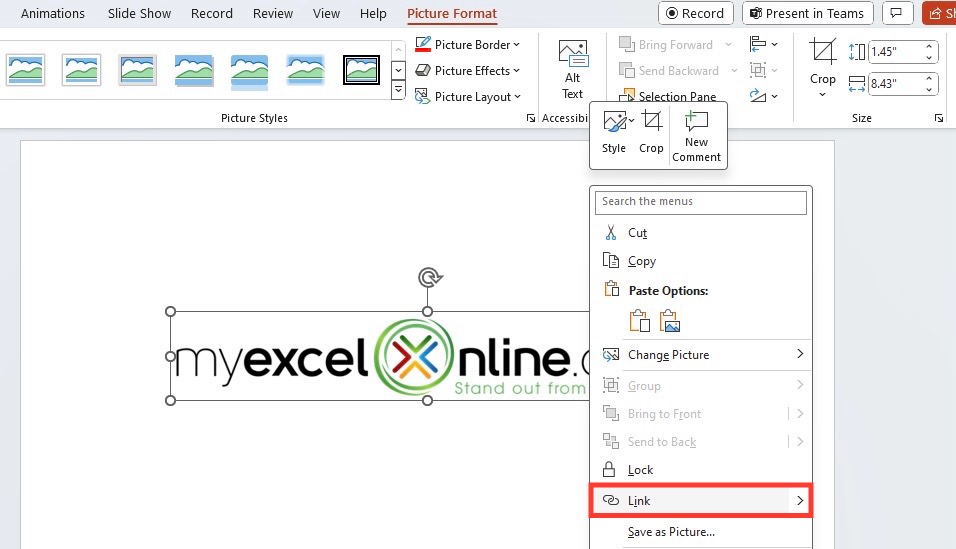The image size is (956, 549).
Task: Open Picture Layout dropdown
Action: 467,96
